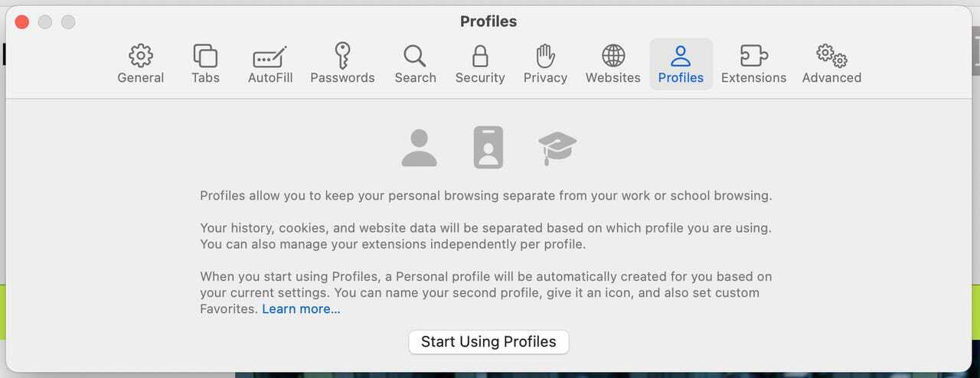Open the General settings pane
Viewport: 980px width, 378px height.
(140, 64)
